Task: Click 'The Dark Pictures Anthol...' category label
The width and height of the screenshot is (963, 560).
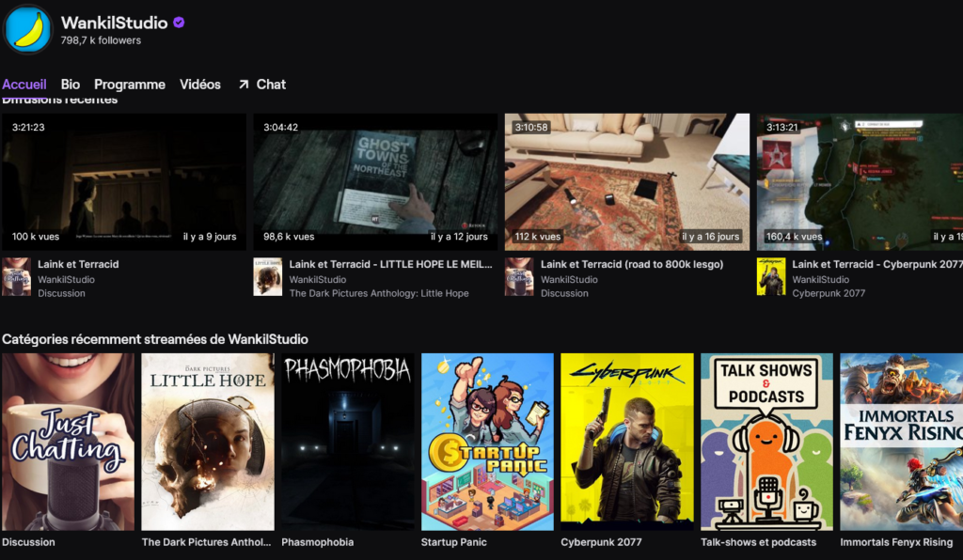Action: tap(206, 542)
